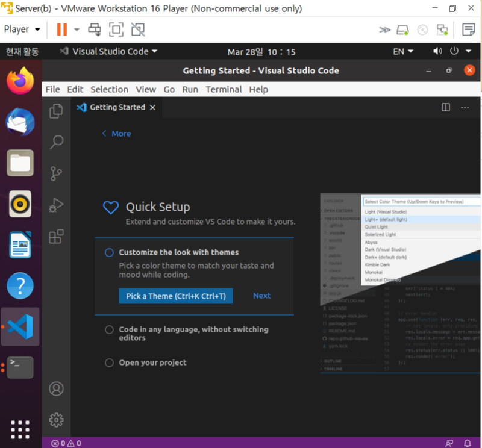482x448 pixels.
Task: Open the Edit menu
Action: pos(75,89)
